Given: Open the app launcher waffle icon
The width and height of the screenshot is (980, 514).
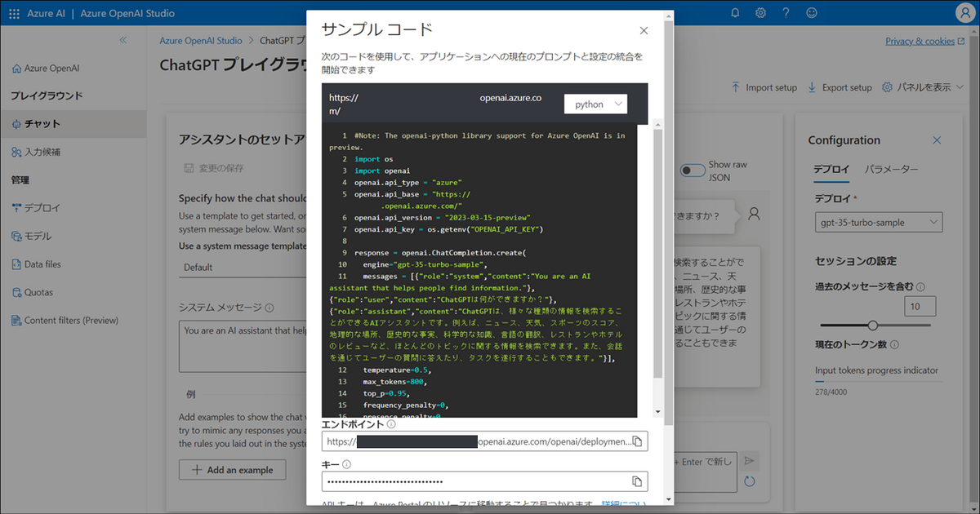Looking at the screenshot, I should coord(14,13).
